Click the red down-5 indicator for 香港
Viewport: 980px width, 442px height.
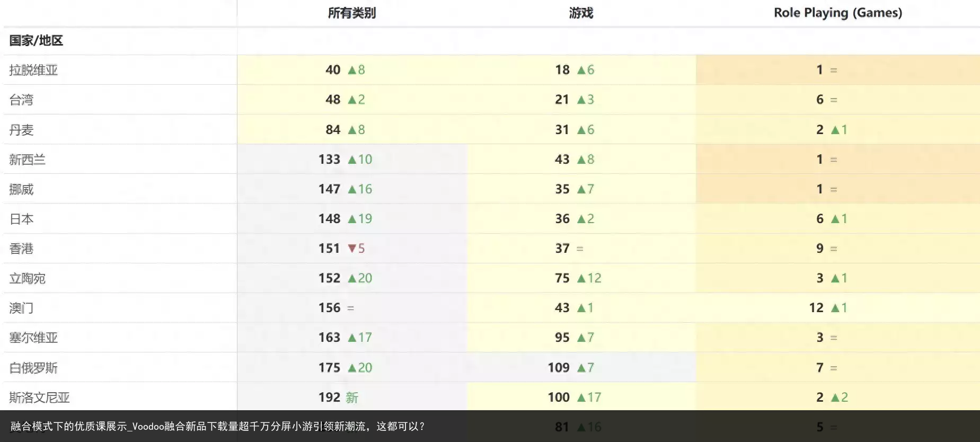356,249
